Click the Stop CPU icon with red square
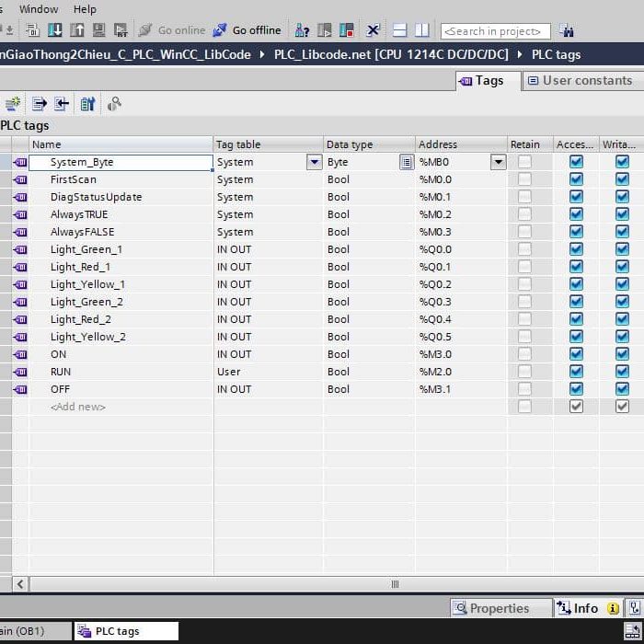644x644 pixels. pyautogui.click(x=346, y=30)
